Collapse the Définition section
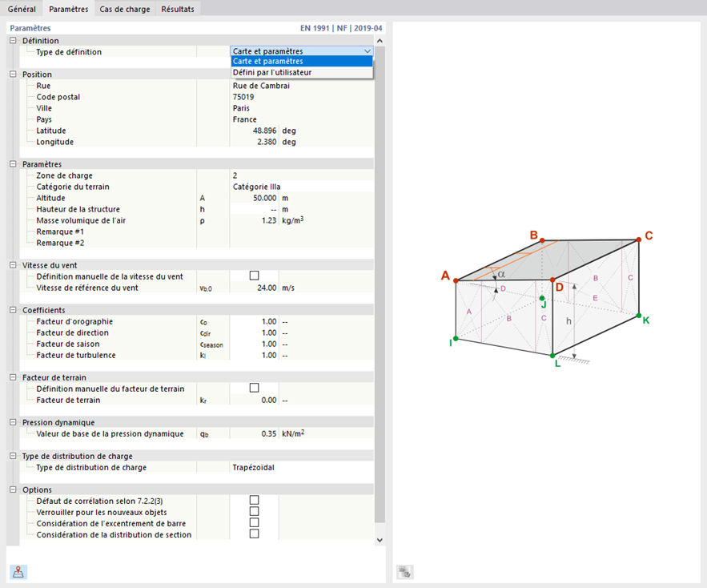This screenshot has height=588, width=707. click(x=13, y=40)
